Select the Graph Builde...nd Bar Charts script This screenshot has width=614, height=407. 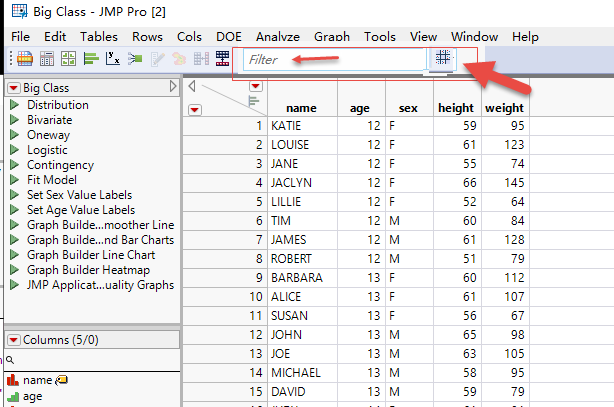pos(100,240)
